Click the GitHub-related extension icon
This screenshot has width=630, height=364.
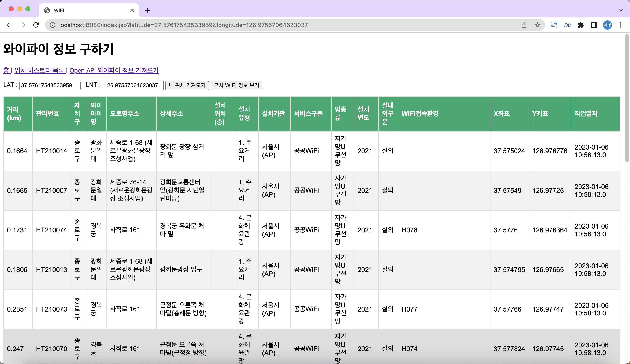click(x=567, y=25)
